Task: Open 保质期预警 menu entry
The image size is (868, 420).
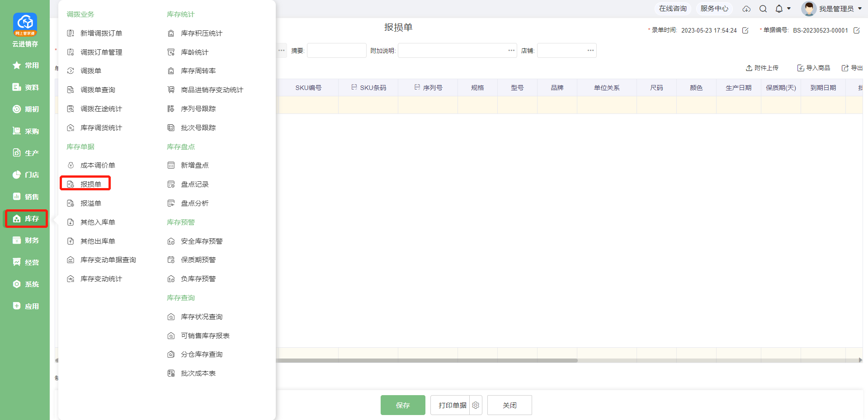Action: (x=192, y=260)
